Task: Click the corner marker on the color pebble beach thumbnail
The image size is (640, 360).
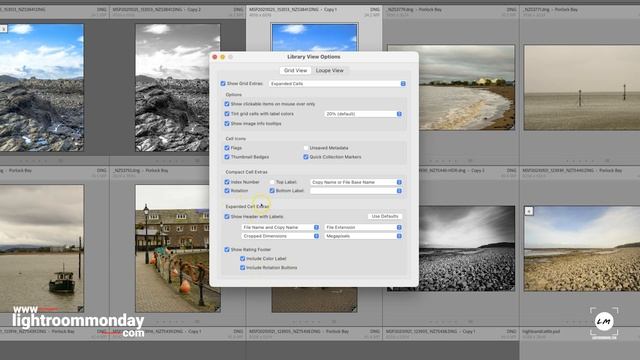Action: [529, 211]
